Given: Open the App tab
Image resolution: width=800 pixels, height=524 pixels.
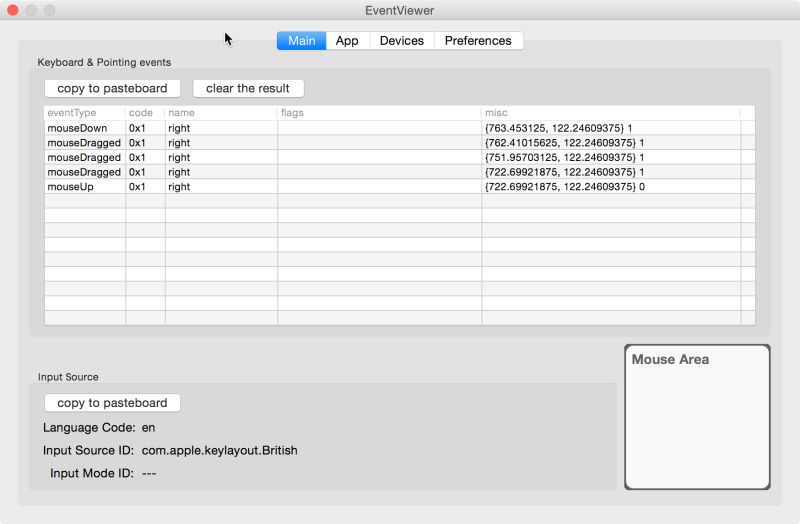Looking at the screenshot, I should tap(347, 41).
